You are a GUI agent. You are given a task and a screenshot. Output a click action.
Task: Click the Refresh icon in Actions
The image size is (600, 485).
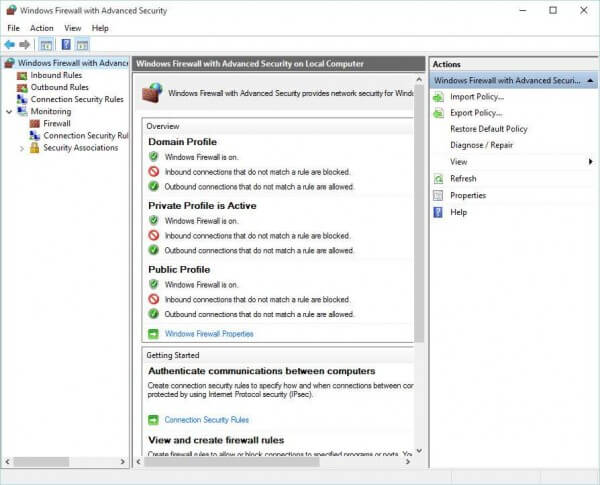point(438,179)
